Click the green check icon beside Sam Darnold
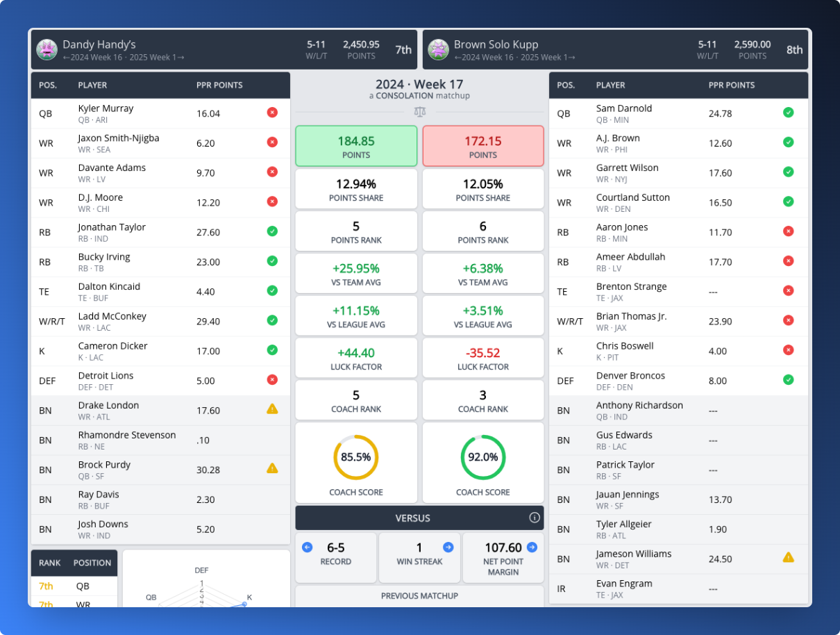This screenshot has width=840, height=635. pos(789,113)
